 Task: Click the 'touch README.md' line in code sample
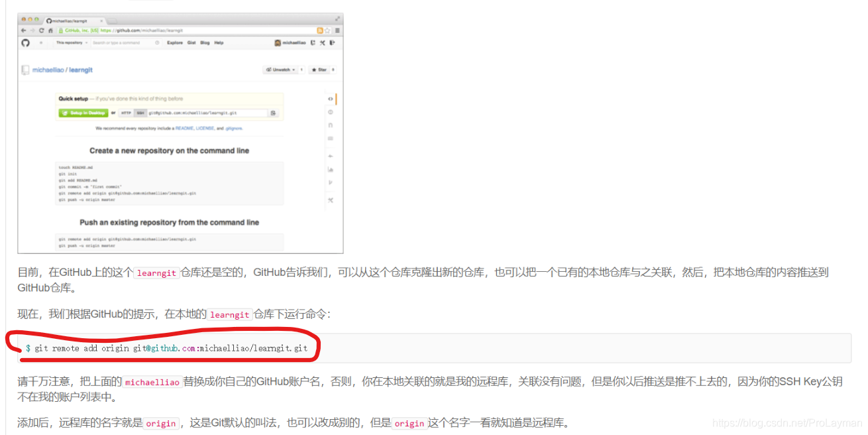coord(76,167)
